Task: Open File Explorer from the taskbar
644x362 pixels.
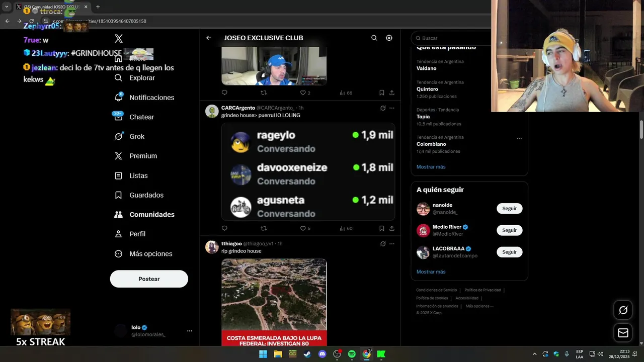Action: tap(278, 354)
